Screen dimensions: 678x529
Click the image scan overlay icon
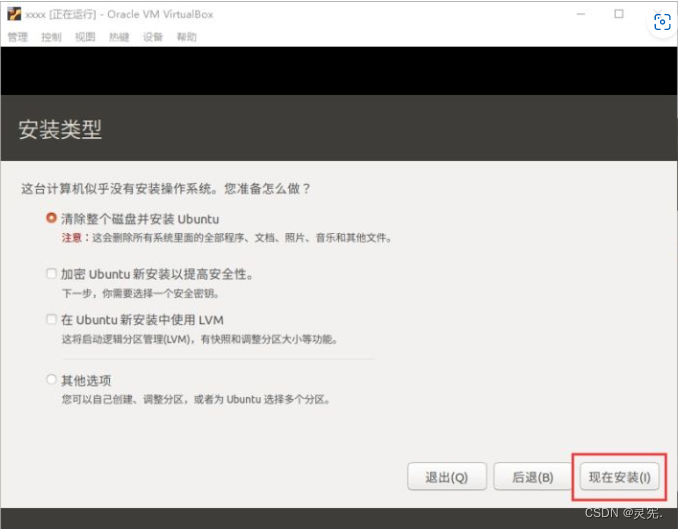click(662, 22)
